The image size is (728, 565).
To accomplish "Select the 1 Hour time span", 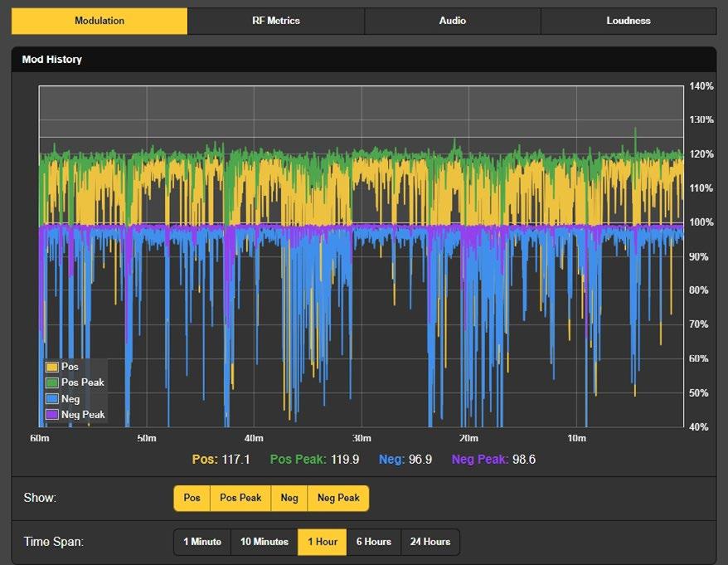I will pyautogui.click(x=323, y=542).
